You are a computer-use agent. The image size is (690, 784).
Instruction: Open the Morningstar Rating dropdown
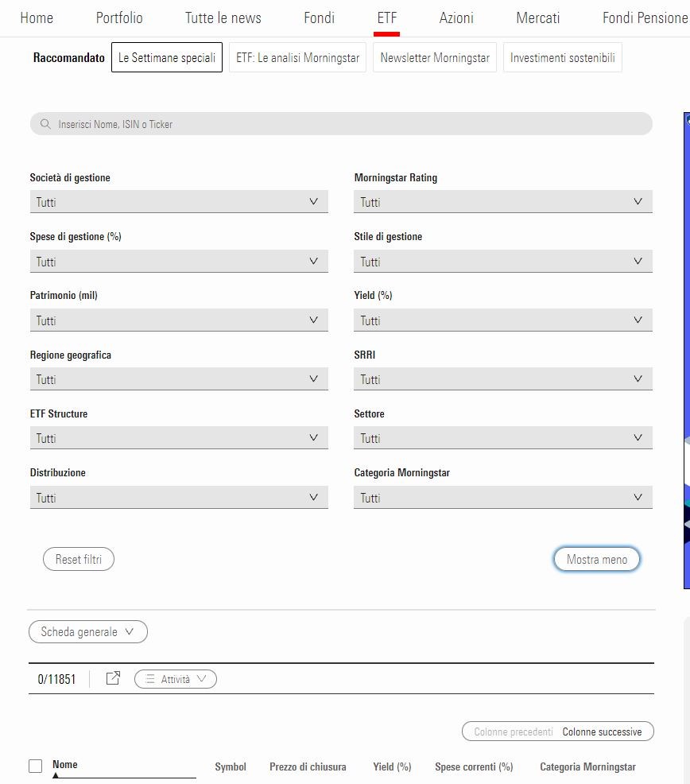point(502,202)
